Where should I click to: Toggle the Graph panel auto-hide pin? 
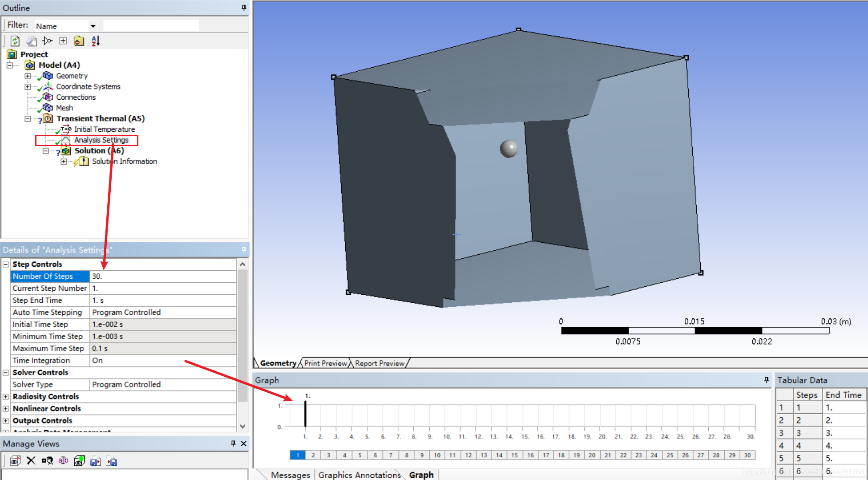(x=766, y=380)
